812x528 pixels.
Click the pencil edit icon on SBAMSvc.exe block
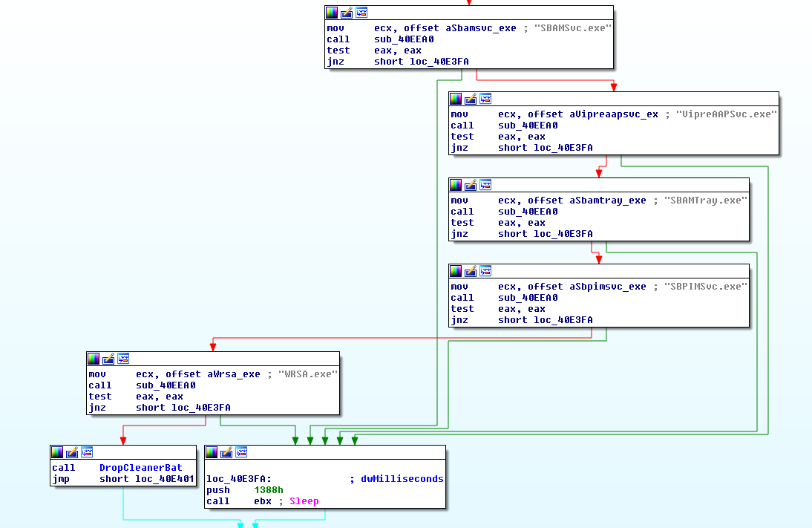point(347,13)
